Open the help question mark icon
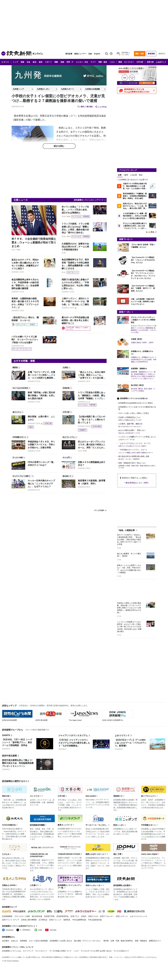 click(x=111, y=54)
